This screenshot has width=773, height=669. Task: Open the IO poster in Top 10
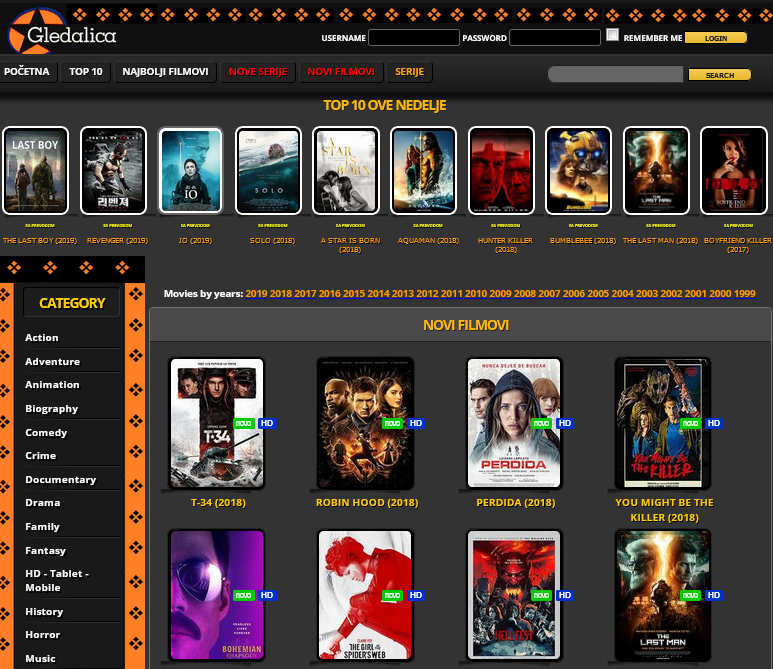tap(191, 171)
